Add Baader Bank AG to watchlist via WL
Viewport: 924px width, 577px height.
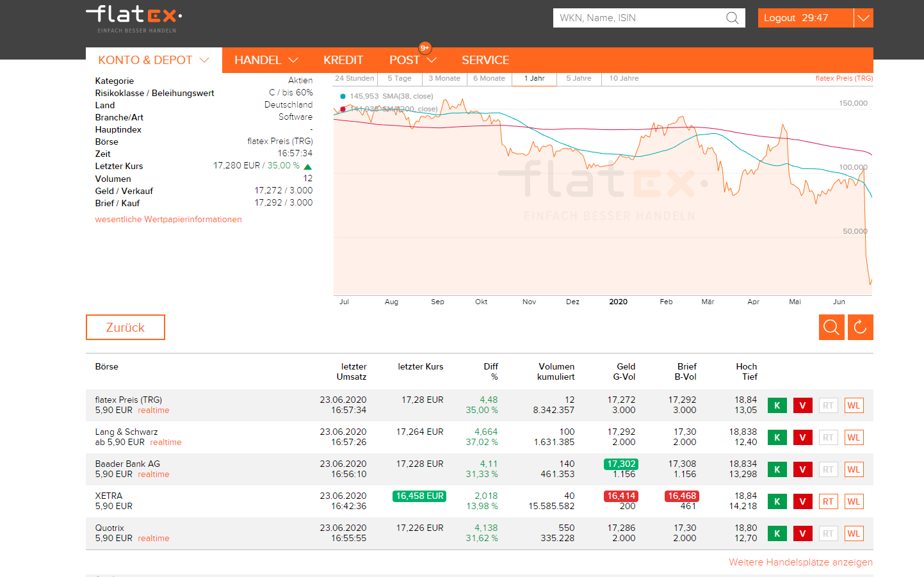coord(854,469)
